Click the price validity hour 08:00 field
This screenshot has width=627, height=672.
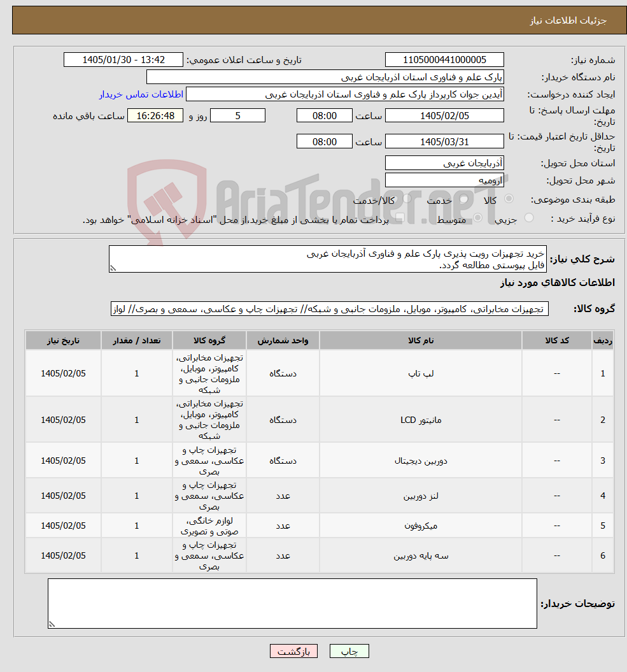pos(324,141)
